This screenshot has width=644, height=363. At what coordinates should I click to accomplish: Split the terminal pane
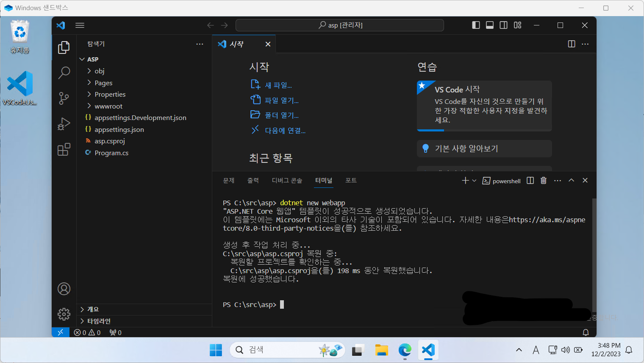[x=530, y=180]
